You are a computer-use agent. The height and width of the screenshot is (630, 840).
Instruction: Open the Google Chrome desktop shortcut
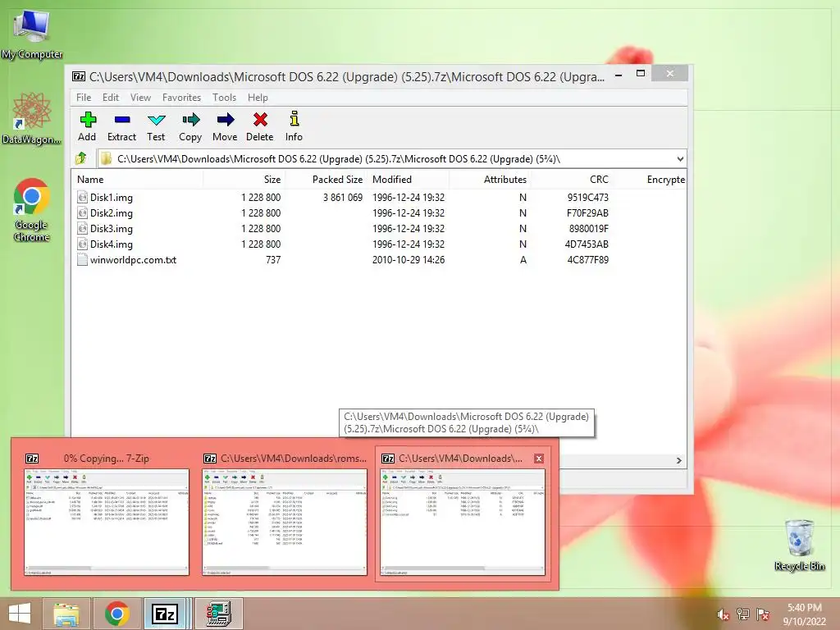[x=32, y=210]
